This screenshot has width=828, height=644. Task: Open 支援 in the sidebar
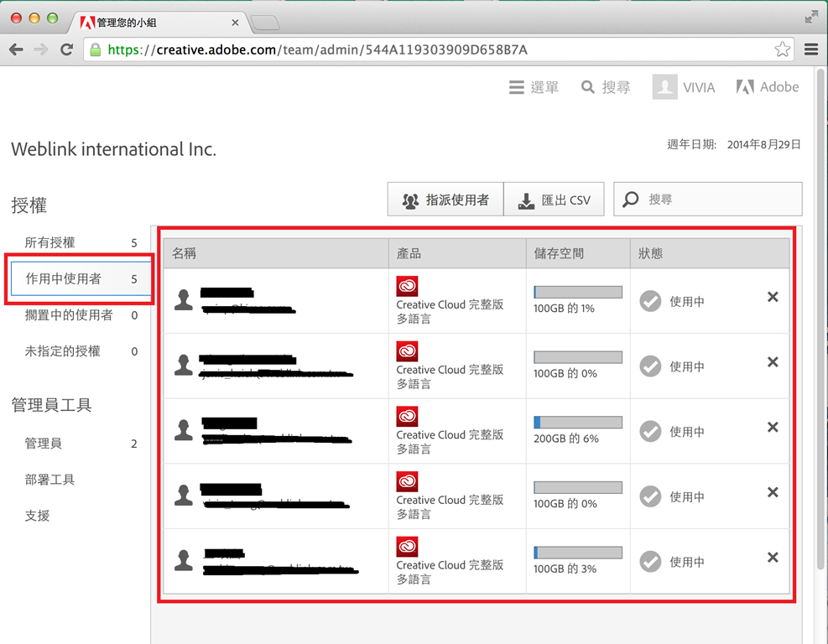coord(37,516)
